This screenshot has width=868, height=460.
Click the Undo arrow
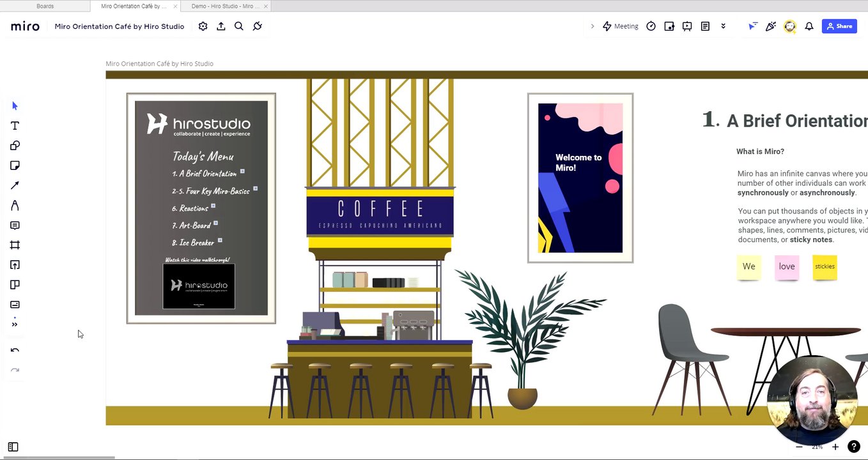(15, 350)
